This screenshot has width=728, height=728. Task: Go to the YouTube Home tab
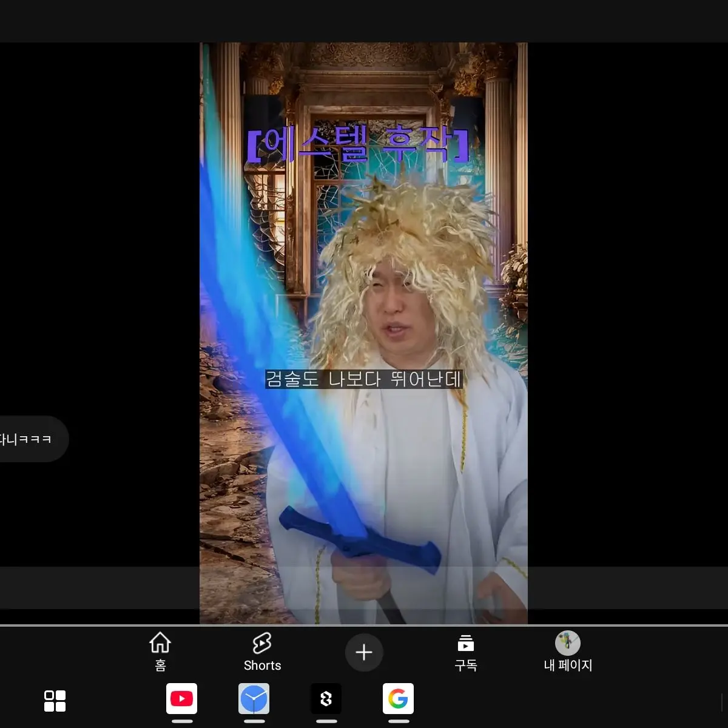(160, 652)
